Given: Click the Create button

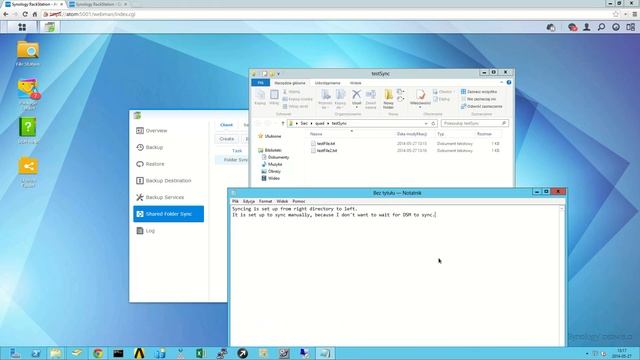Looking at the screenshot, I should tap(227, 139).
